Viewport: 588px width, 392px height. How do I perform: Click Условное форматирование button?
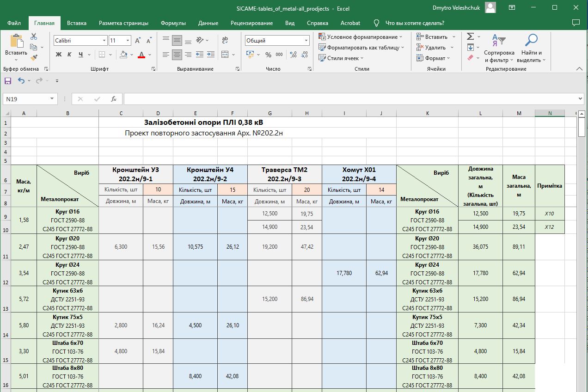tap(361, 37)
